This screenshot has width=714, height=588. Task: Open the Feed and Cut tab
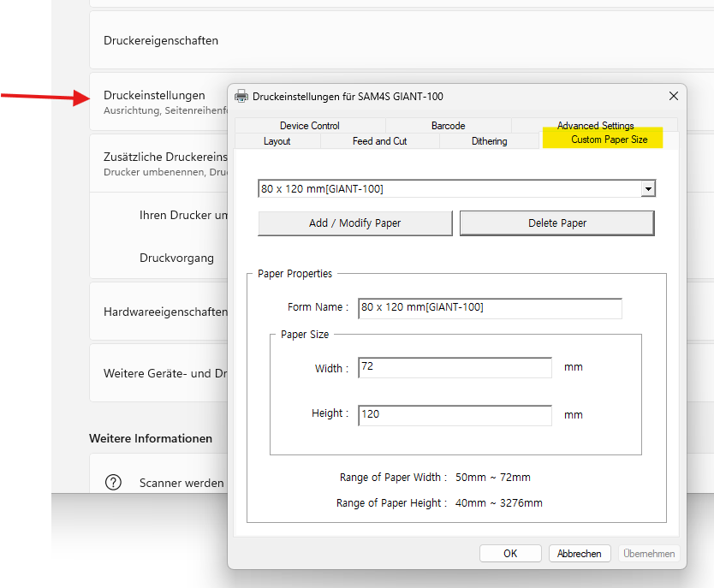click(380, 141)
